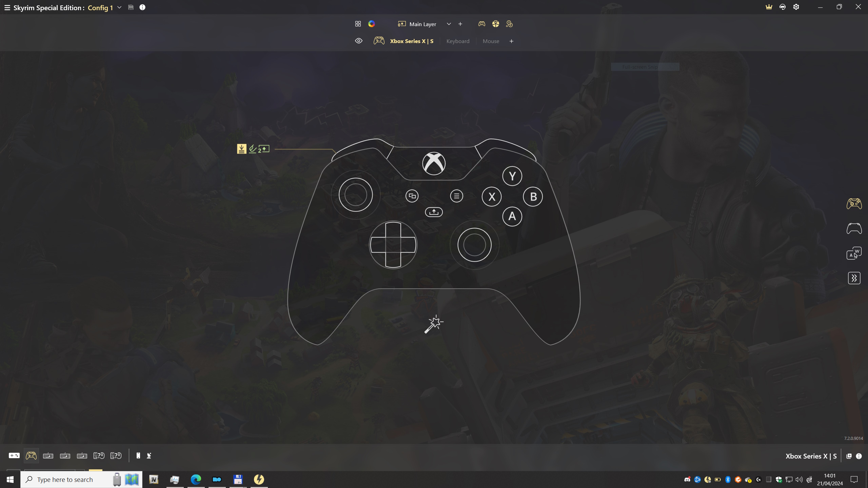Expand the Main Layer dropdown
This screenshot has width=868, height=488.
click(449, 24)
